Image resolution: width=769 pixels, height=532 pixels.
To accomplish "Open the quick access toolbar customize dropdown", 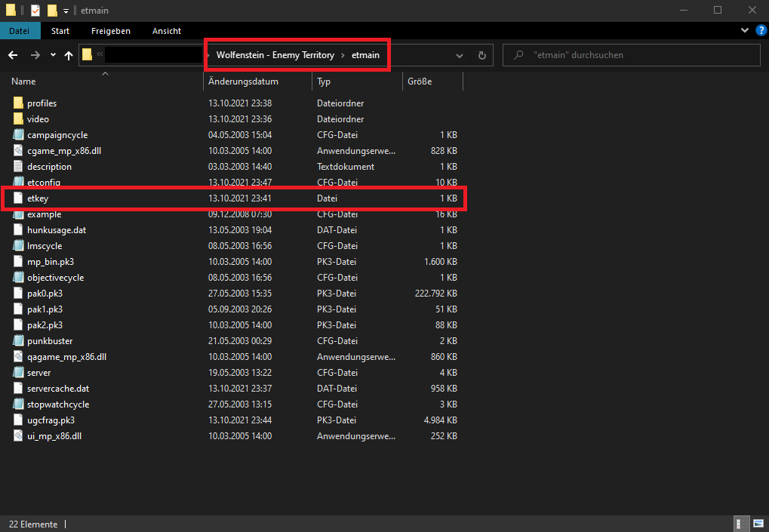I will [66, 11].
